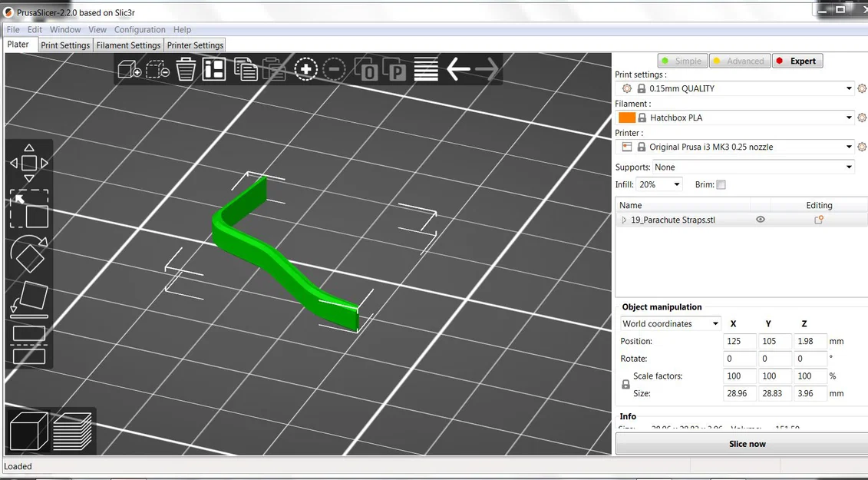Viewport: 868px width, 480px height.
Task: Switch to the Plater tab
Action: click(18, 45)
